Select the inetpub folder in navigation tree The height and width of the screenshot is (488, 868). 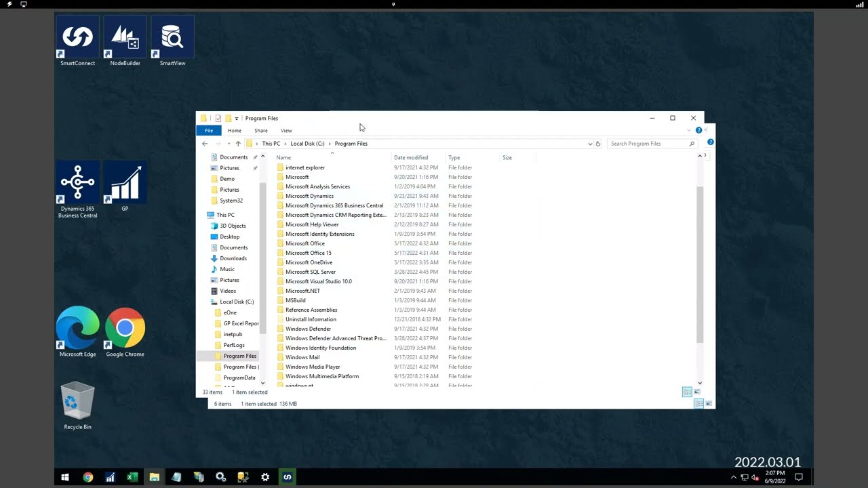233,334
